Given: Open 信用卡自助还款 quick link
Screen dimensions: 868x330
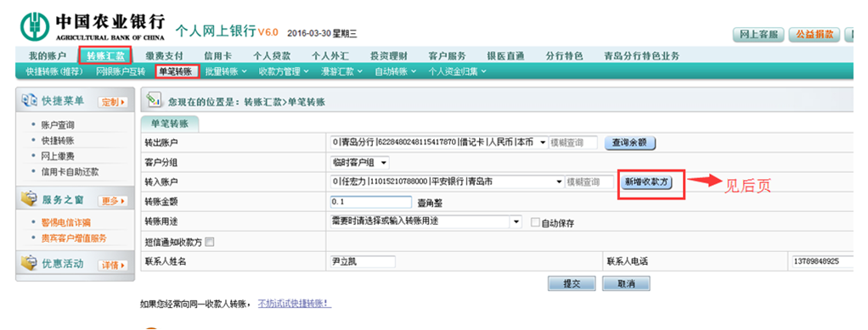Looking at the screenshot, I should 70,171.
